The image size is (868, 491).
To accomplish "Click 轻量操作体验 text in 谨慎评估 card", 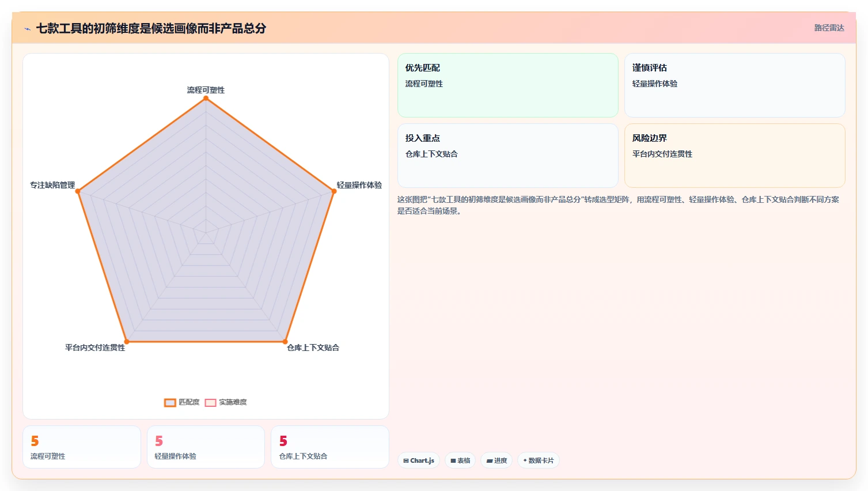I will click(655, 84).
